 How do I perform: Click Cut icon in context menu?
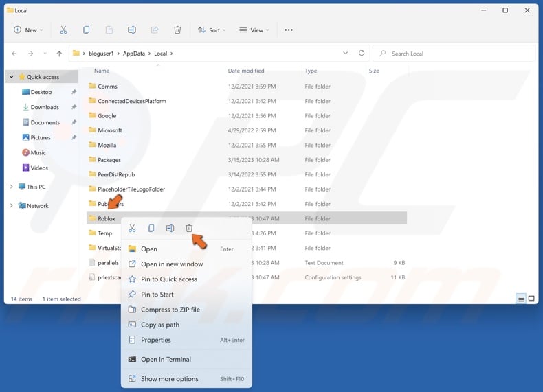[132, 229]
